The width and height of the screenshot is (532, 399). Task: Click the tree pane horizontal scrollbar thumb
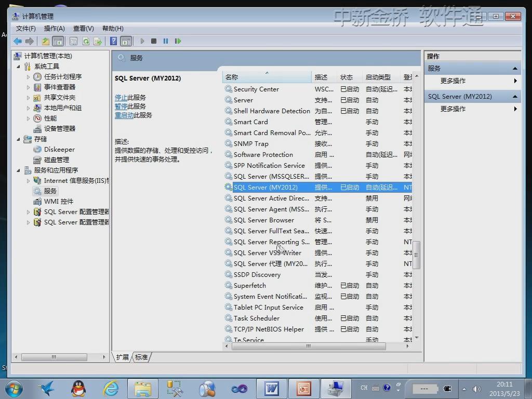pyautogui.click(x=54, y=357)
